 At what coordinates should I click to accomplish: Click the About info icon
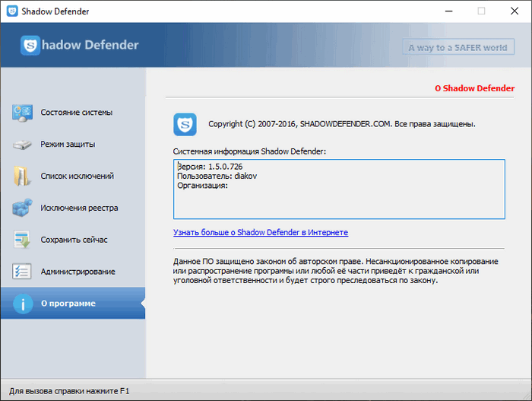click(x=23, y=304)
